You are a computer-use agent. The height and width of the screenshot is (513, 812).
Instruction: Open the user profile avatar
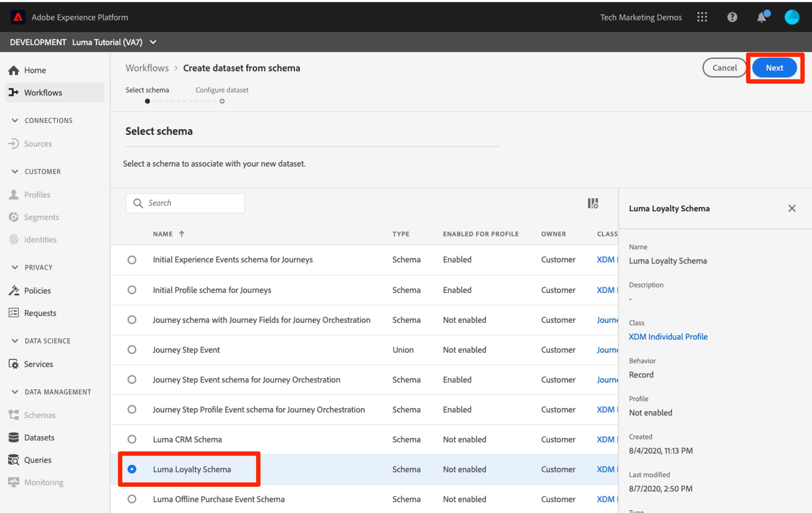(791, 17)
